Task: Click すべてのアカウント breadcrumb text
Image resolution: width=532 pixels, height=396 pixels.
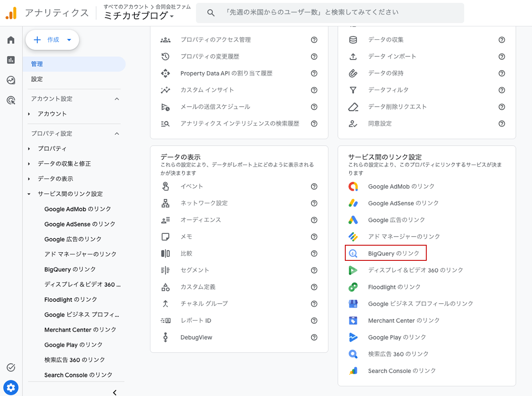Action: point(126,6)
